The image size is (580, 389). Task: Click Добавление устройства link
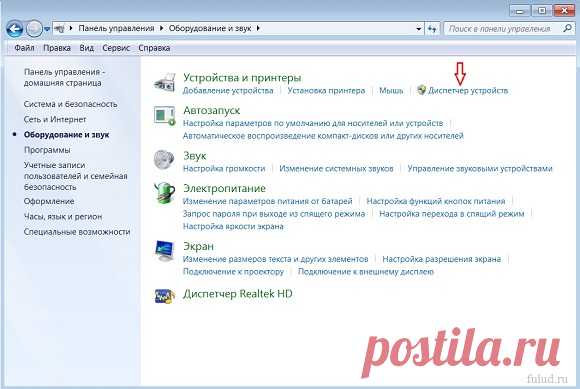[228, 91]
